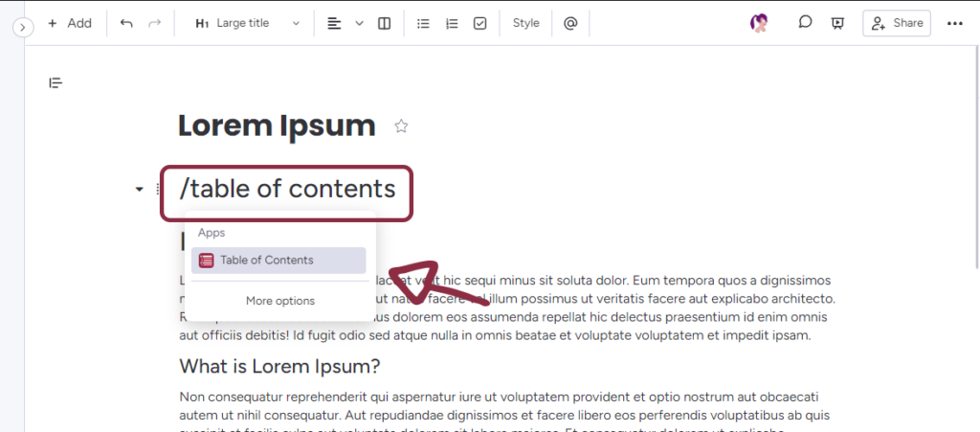Click the column layout icon

coord(384,23)
